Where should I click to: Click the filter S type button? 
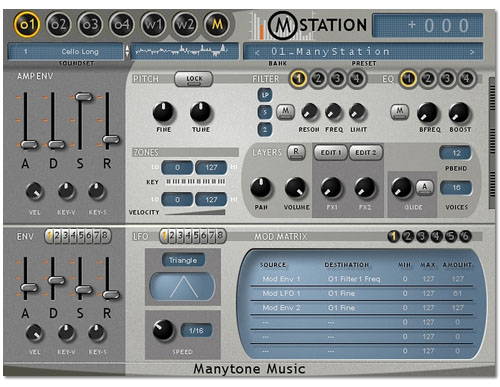(265, 112)
